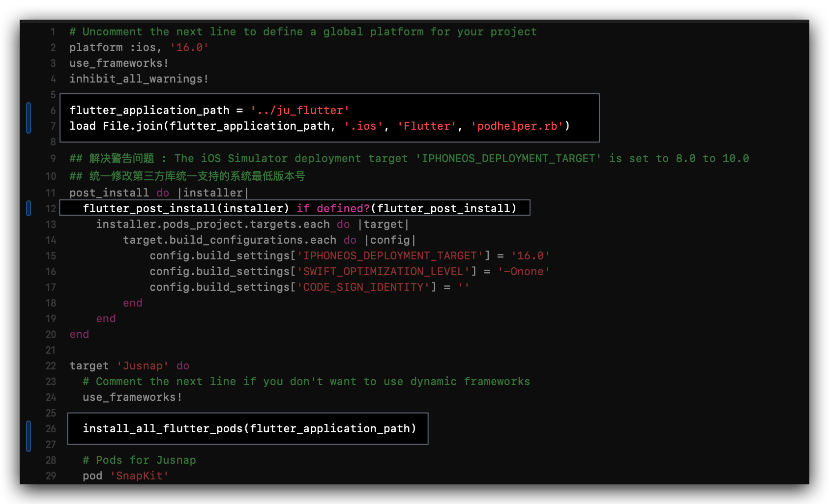Click the inhibit_all_warnings! statement
This screenshot has width=829, height=504.
pos(139,79)
